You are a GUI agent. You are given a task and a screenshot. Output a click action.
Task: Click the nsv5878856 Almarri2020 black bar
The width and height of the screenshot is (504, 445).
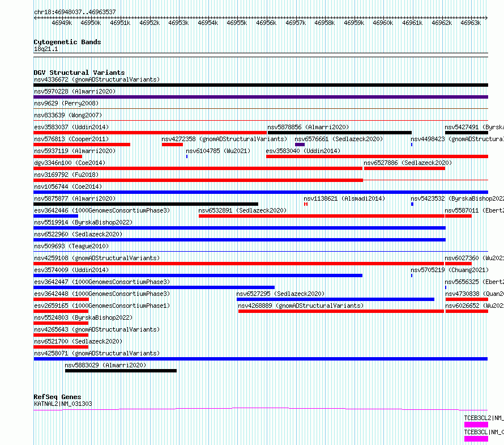coord(339,133)
